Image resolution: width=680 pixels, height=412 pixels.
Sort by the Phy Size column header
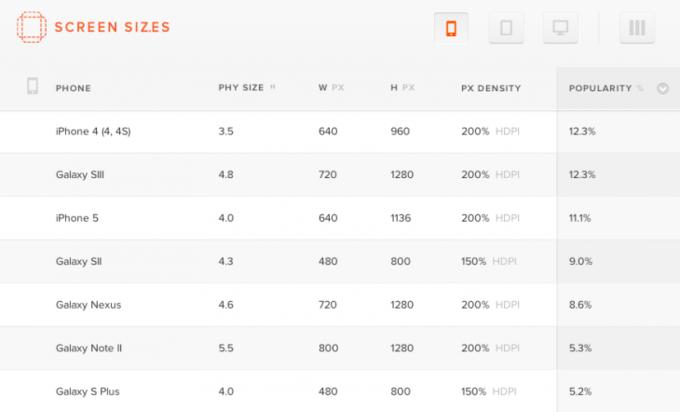(247, 88)
